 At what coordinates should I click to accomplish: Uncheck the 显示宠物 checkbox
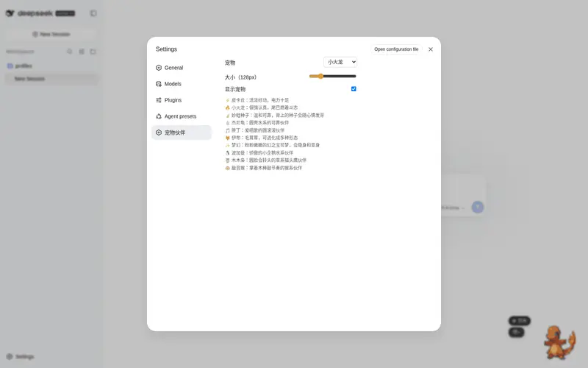[354, 89]
